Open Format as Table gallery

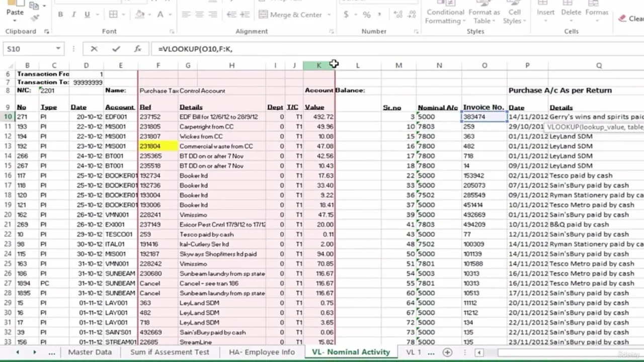click(484, 13)
